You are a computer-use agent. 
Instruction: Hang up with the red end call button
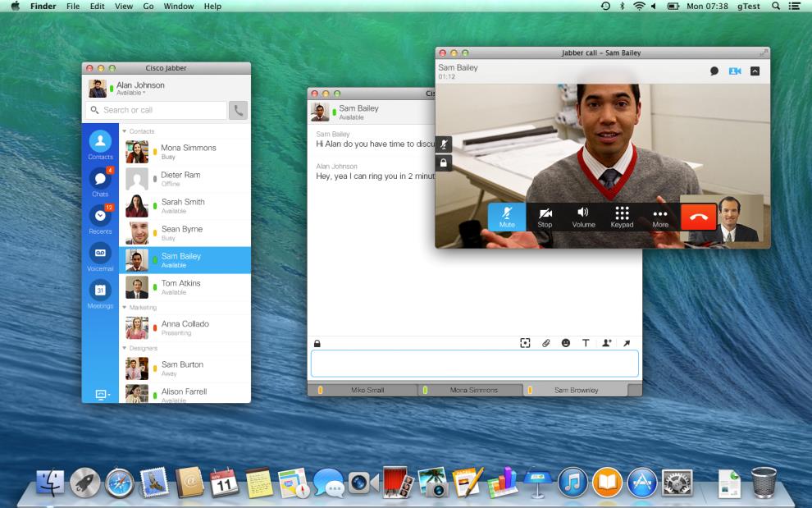(x=699, y=217)
